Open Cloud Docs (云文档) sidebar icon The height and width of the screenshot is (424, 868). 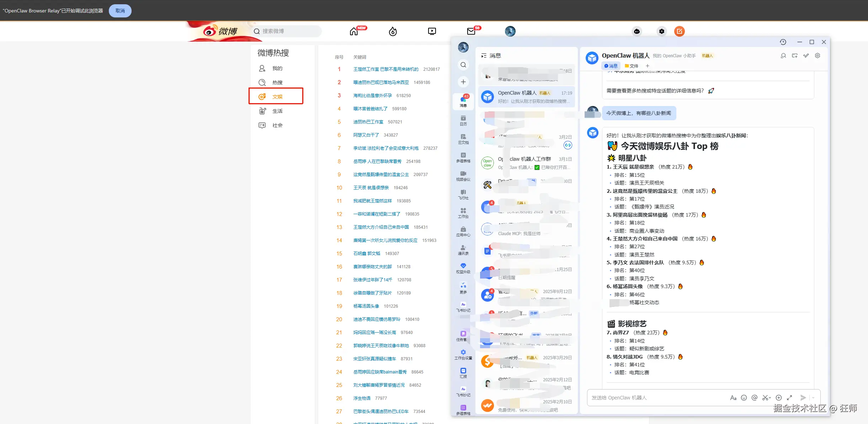point(463,139)
